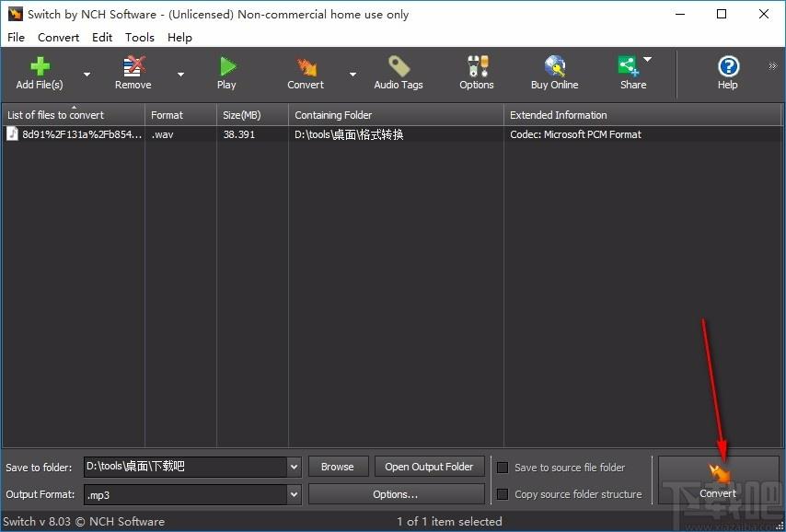
Task: Click the D:\tools\桌面\格式转换 folder cell
Action: [349, 134]
